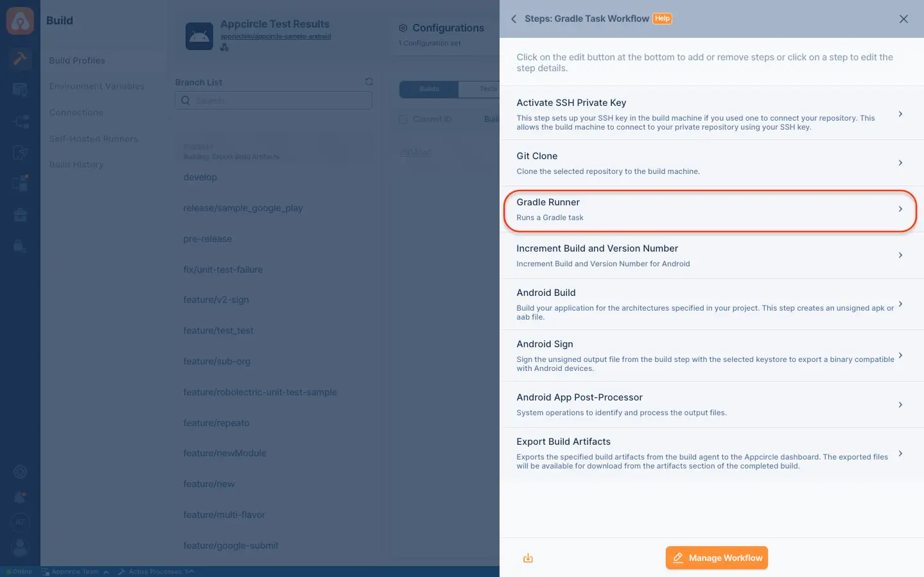Click the briefcase enterprise store icon

(x=20, y=214)
